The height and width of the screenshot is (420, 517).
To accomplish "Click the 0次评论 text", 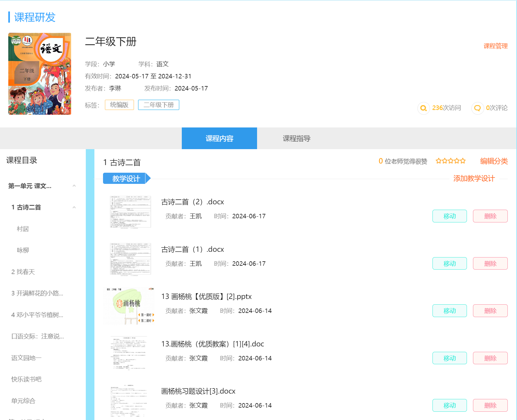I will click(497, 108).
